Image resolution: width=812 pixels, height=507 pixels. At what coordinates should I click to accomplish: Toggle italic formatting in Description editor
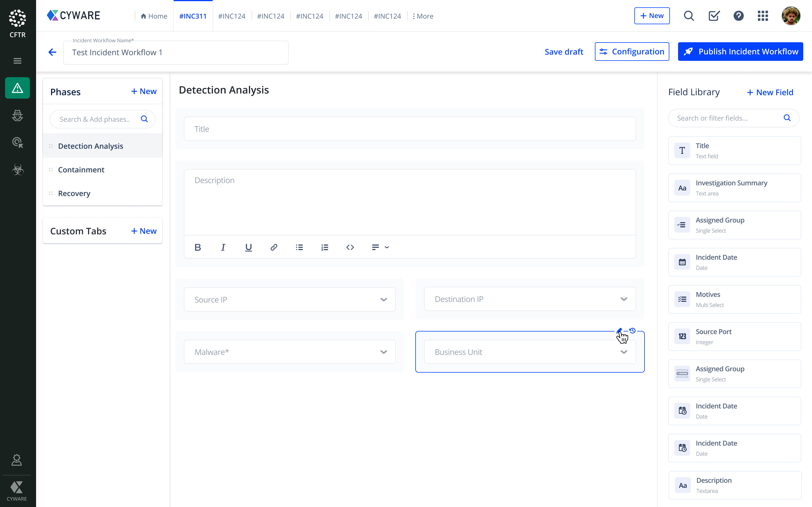pos(223,248)
